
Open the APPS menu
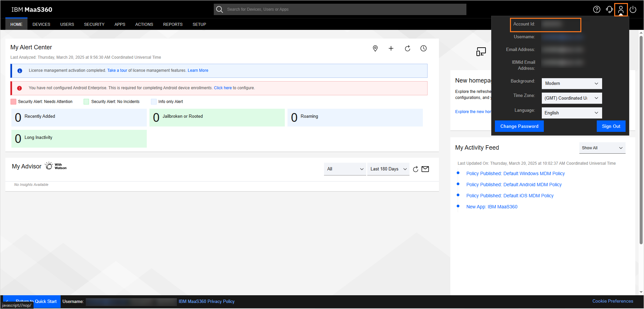point(120,24)
